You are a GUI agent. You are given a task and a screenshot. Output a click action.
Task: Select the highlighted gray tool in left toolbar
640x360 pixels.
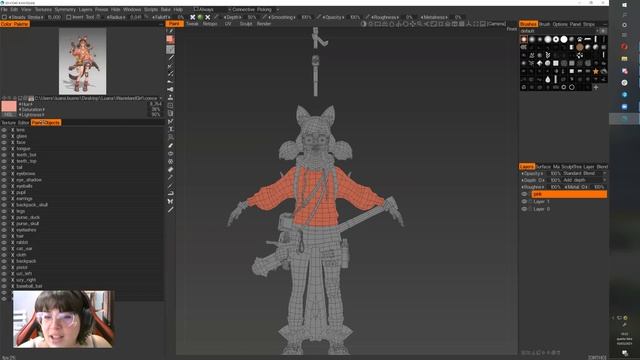coord(171,49)
